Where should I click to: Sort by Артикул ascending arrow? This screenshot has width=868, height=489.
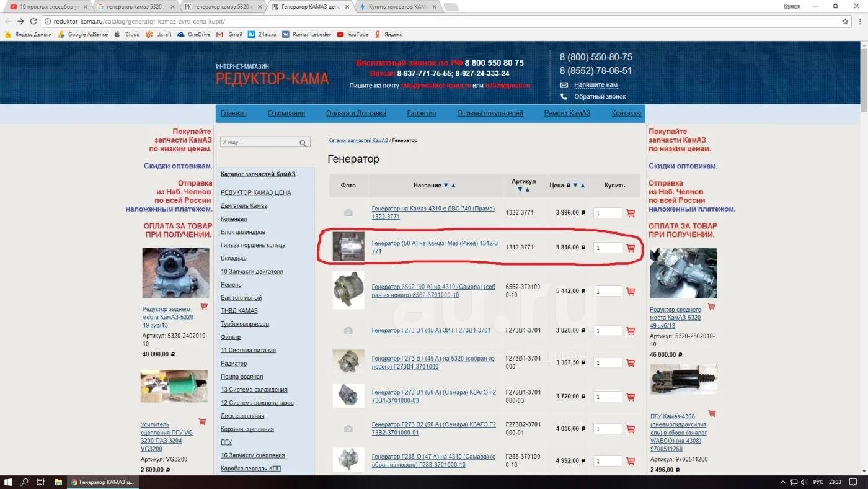coord(528,189)
